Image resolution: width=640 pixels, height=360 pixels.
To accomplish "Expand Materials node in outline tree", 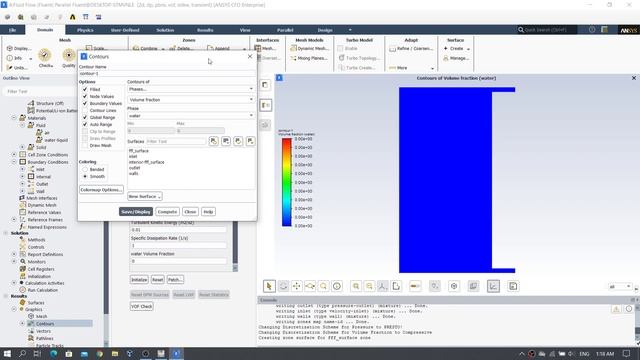I will point(14,118).
